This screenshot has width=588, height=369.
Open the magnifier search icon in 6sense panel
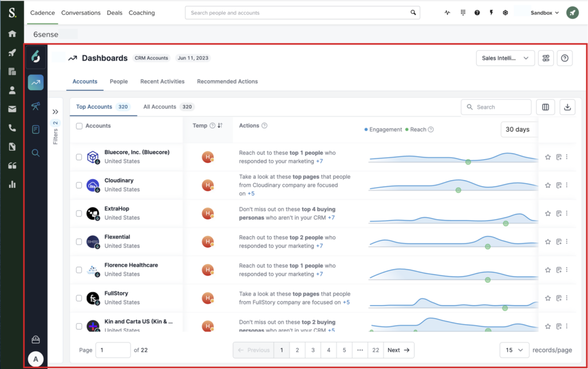point(36,153)
